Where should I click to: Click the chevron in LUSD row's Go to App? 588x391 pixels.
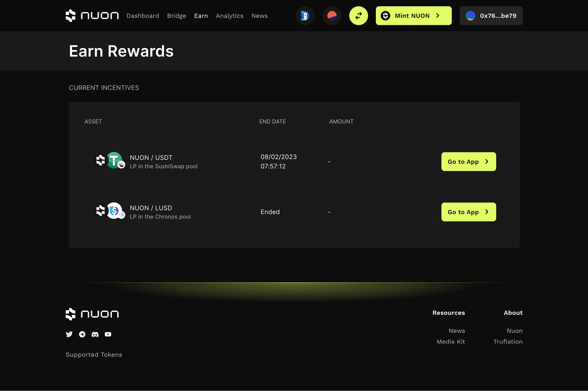[487, 212]
